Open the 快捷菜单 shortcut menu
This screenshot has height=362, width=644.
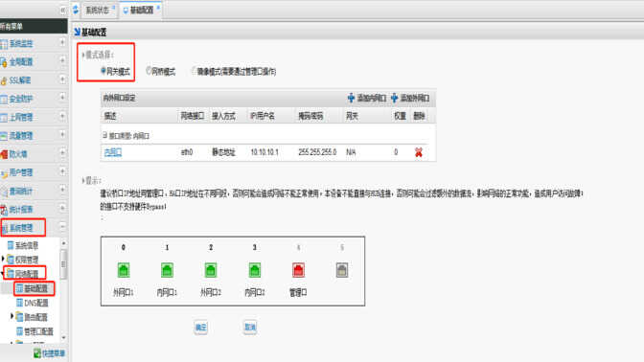(x=49, y=353)
